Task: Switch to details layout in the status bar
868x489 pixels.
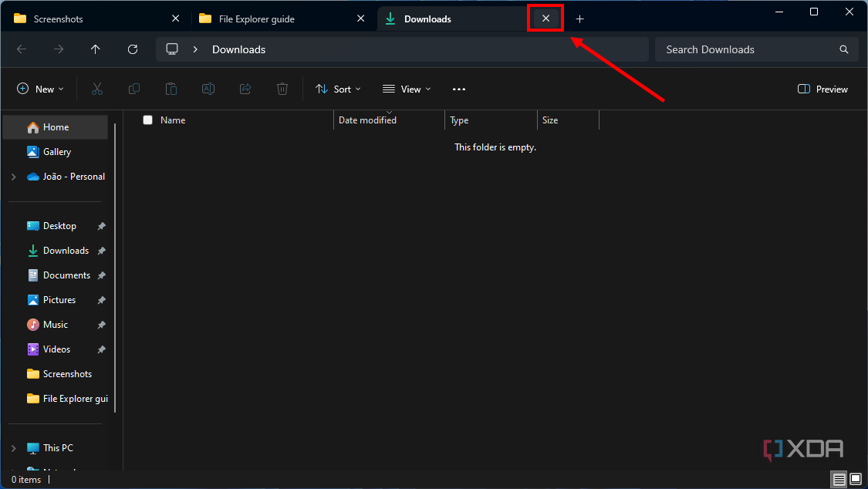Action: coord(839,479)
